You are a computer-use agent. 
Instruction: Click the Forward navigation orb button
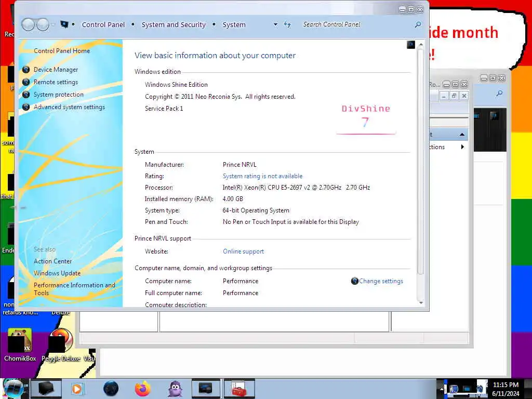[43, 24]
